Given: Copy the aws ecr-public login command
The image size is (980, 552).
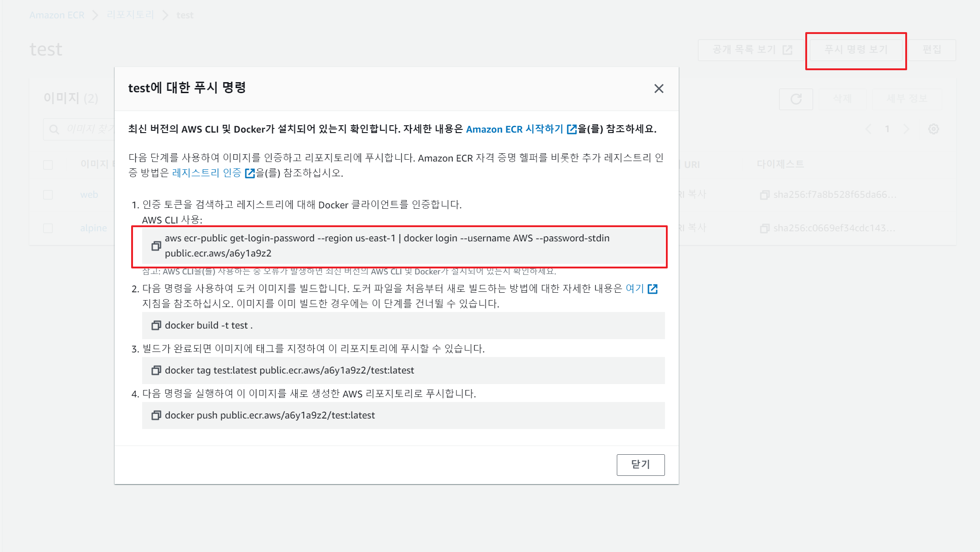Looking at the screenshot, I should tap(156, 246).
